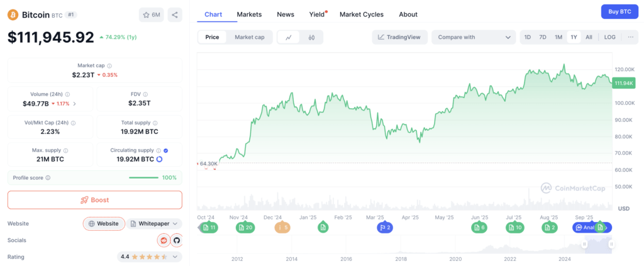Image resolution: width=644 pixels, height=266 pixels.
Task: Click the circulating supply progress ring
Action: [159, 159]
